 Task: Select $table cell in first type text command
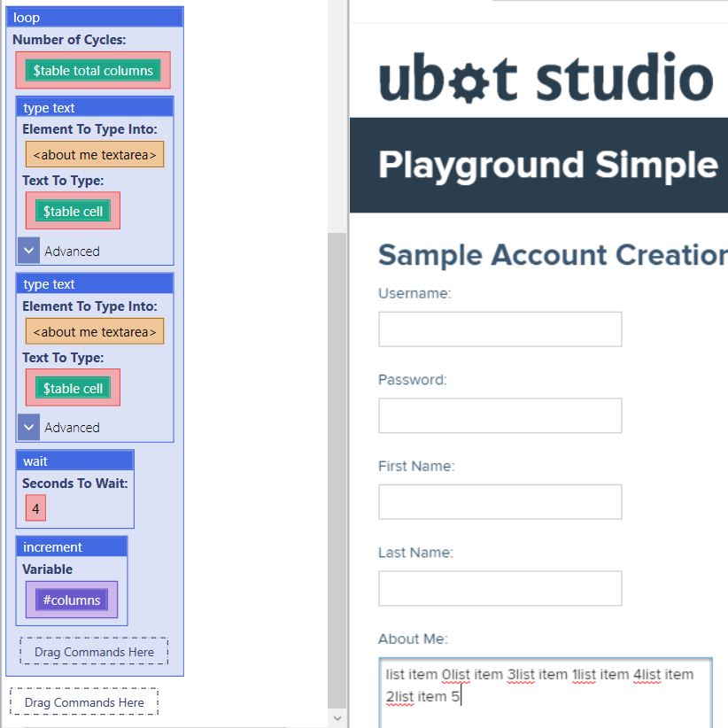(x=73, y=211)
